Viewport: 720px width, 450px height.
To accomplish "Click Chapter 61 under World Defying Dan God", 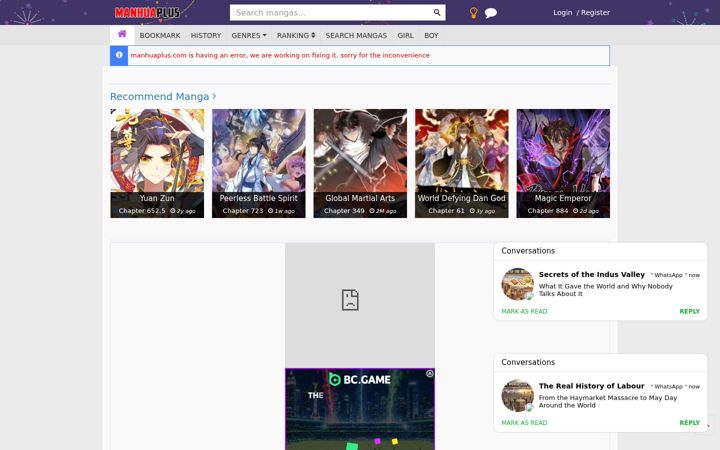I will pos(446,211).
